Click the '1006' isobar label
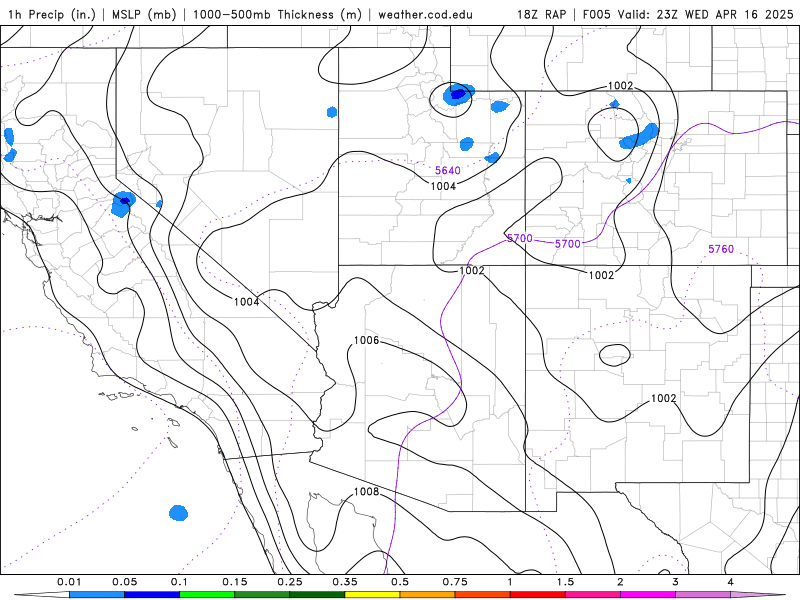The height and width of the screenshot is (600, 800). 366,340
